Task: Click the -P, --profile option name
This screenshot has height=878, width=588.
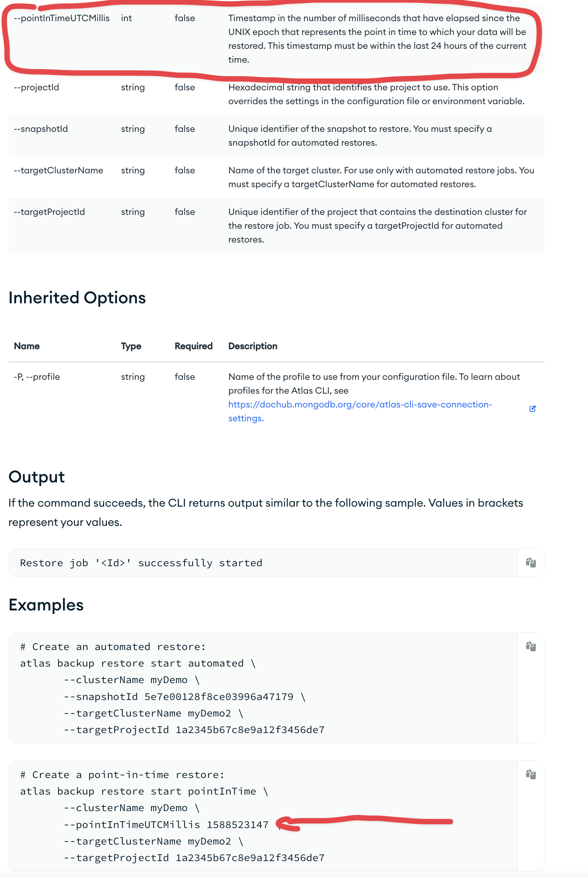Action: click(x=37, y=377)
